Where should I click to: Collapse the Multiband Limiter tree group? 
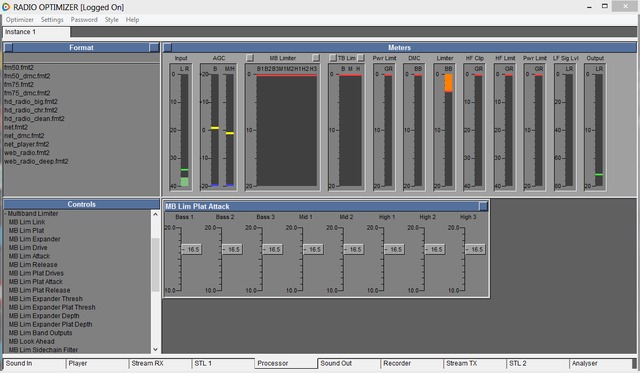click(6, 213)
